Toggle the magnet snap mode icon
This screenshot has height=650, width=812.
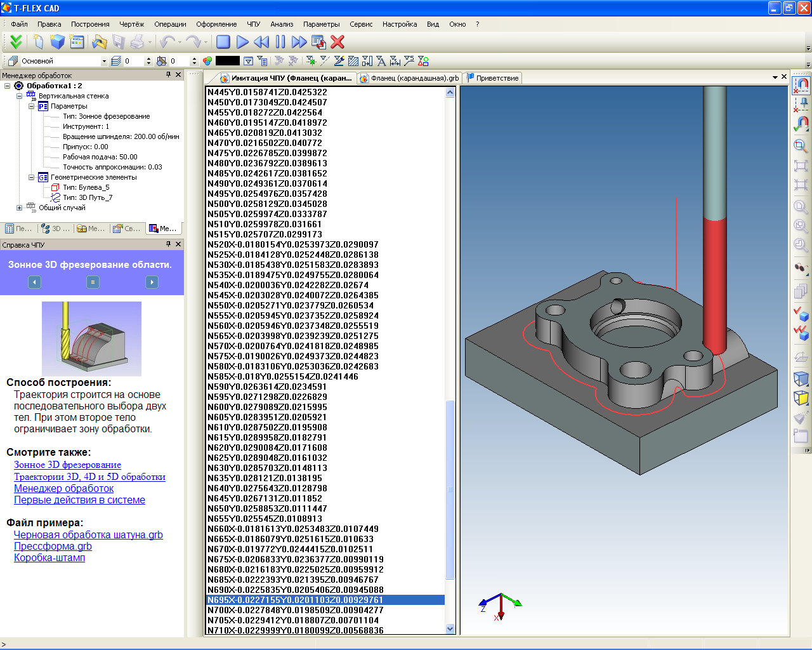pos(802,84)
